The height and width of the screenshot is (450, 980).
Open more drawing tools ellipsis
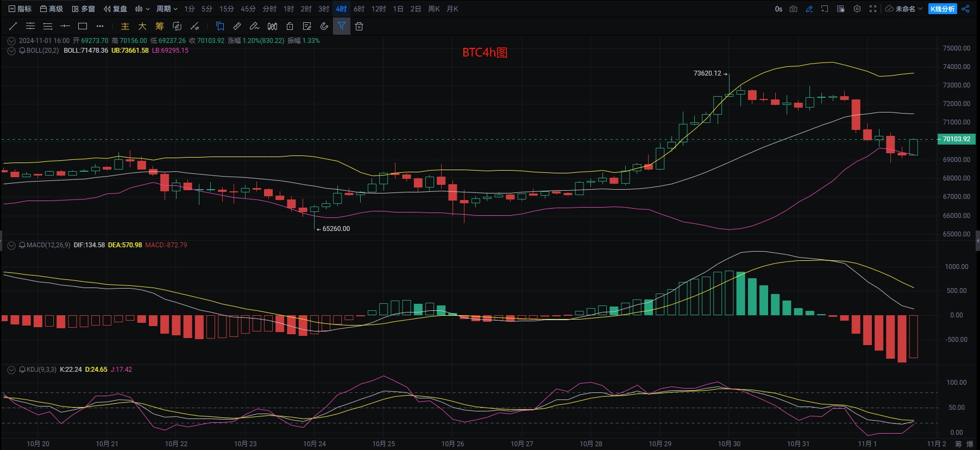click(99, 26)
